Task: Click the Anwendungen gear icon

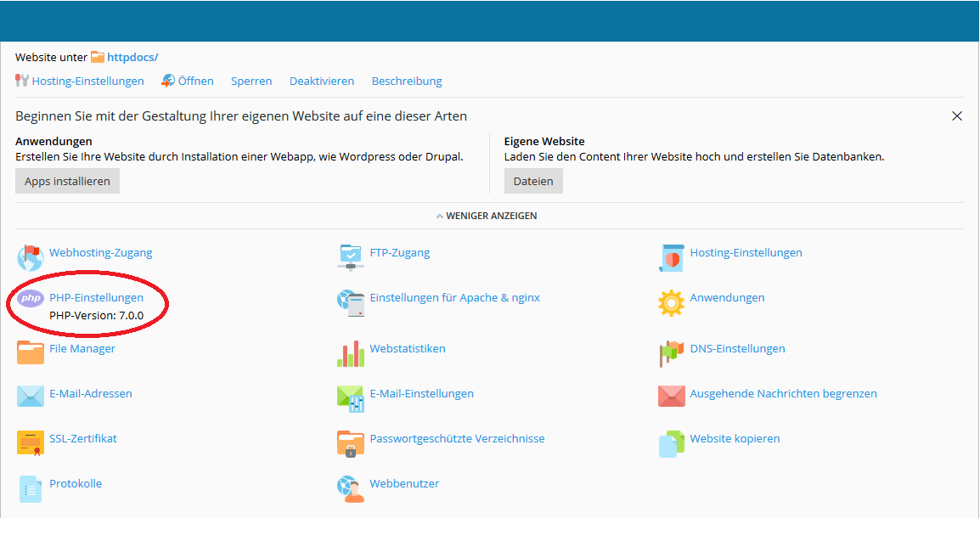Action: pos(671,302)
